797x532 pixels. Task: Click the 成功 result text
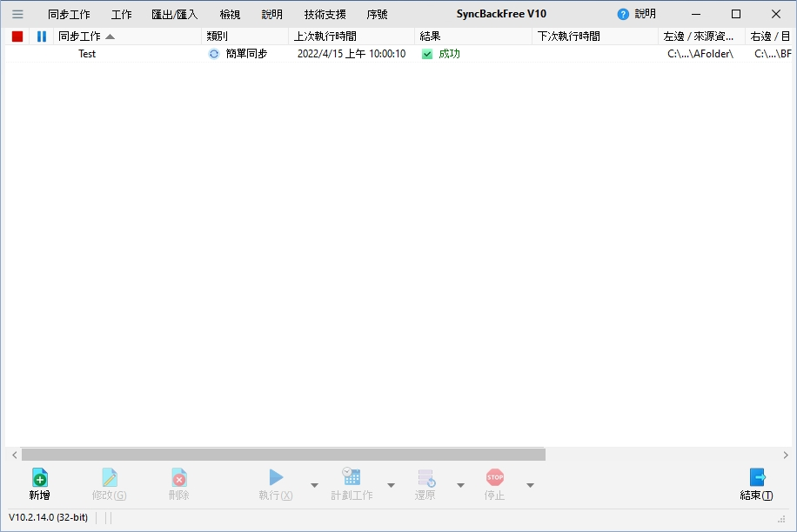point(449,54)
